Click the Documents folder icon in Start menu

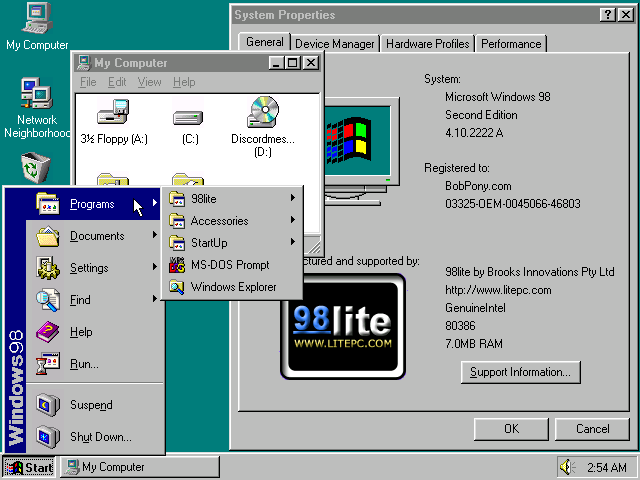48,236
